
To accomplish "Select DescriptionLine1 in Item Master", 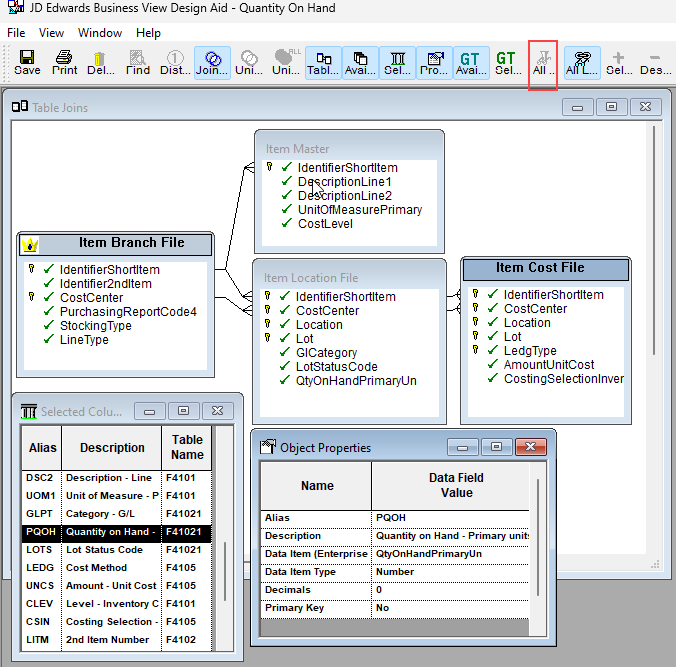I will coord(344,182).
